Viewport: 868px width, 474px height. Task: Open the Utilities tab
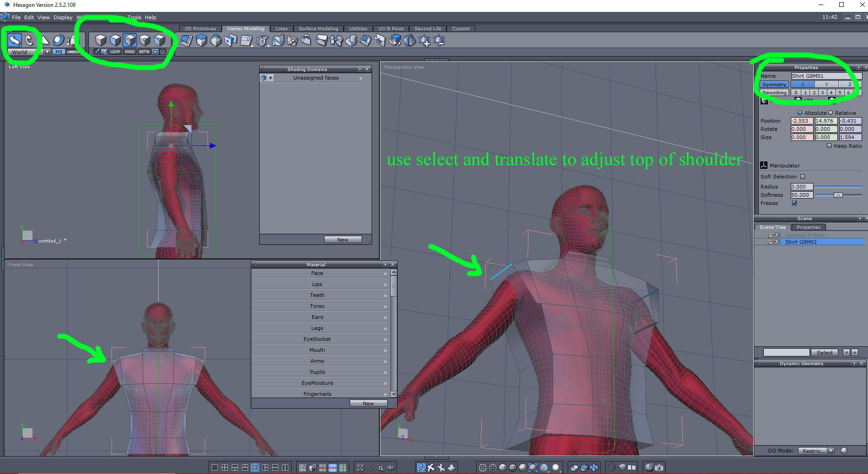click(358, 28)
